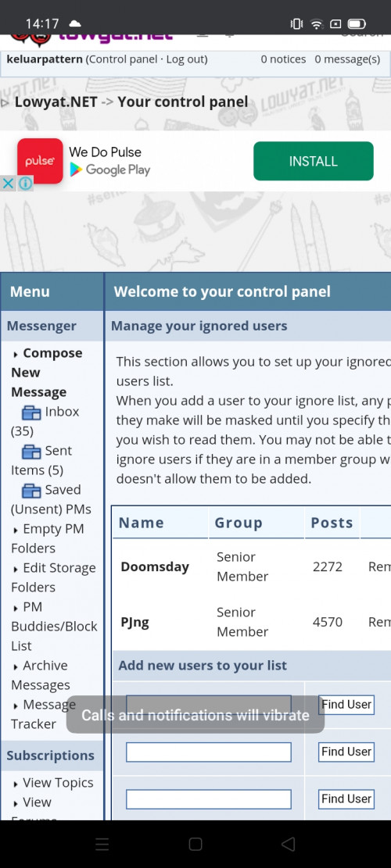Open the ad info icon
The height and width of the screenshot is (868, 391).
26,184
